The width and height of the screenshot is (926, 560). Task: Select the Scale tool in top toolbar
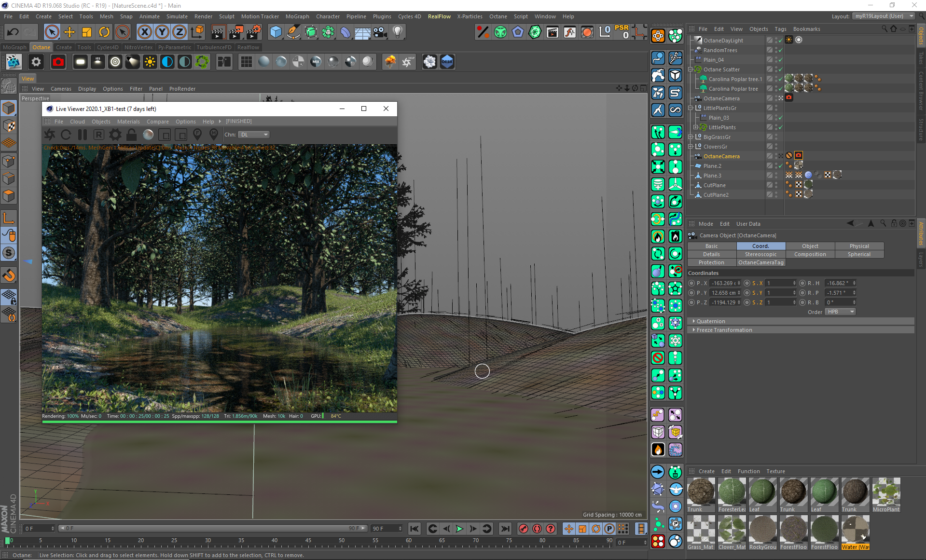click(x=87, y=32)
